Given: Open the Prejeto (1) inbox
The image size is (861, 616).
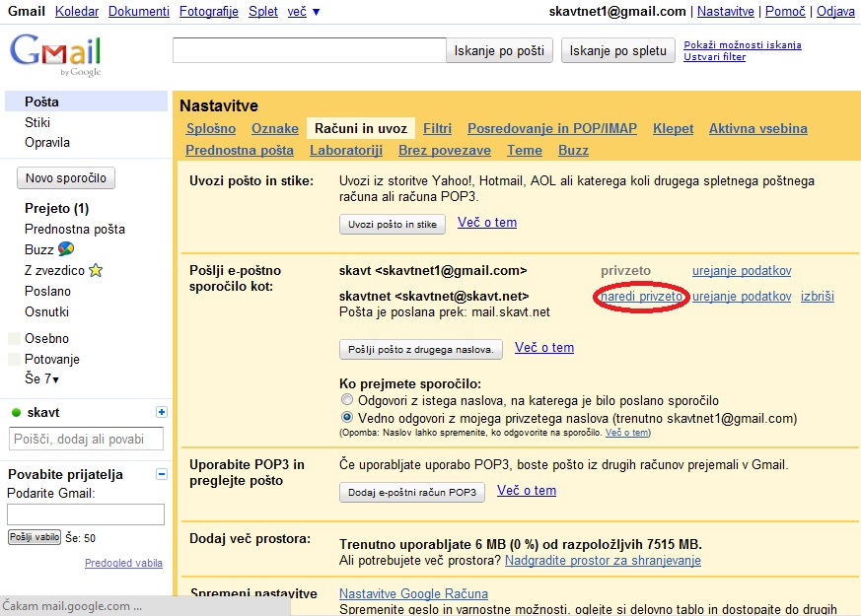Looking at the screenshot, I should click(56, 208).
